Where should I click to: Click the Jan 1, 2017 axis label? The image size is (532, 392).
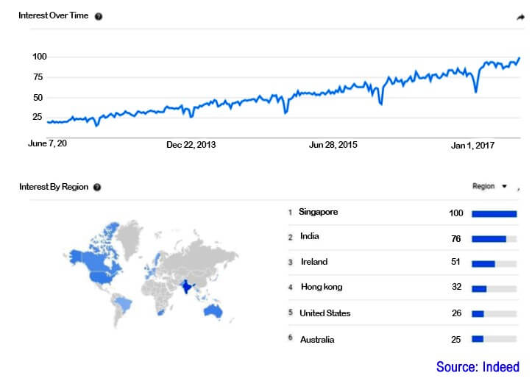(x=473, y=146)
